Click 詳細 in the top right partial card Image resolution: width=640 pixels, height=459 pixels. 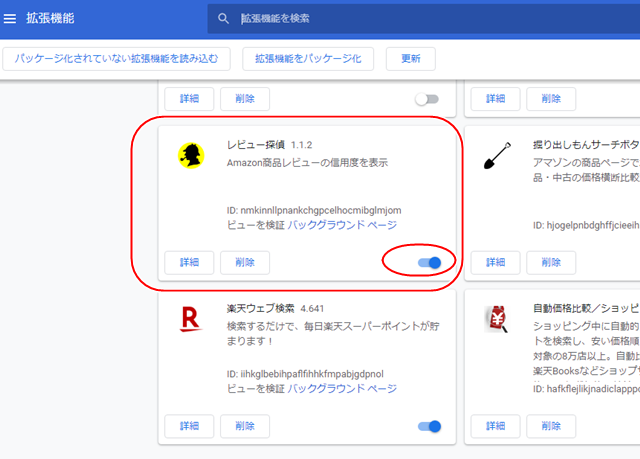pyautogui.click(x=496, y=99)
